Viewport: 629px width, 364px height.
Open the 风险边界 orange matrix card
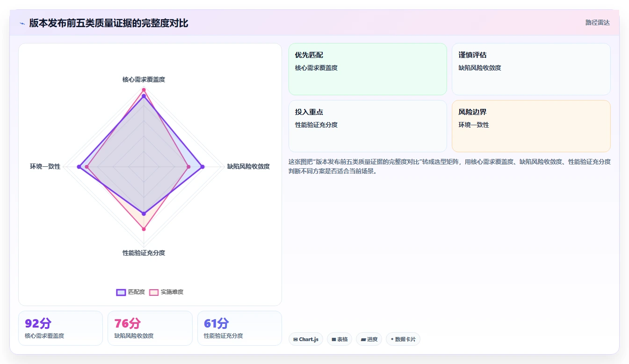tap(531, 126)
